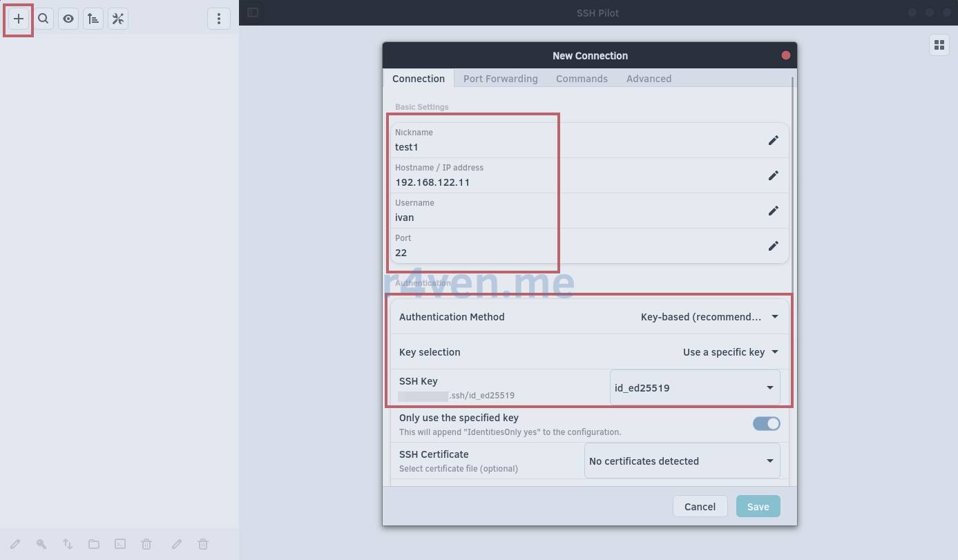Toggle the eye visibility icon in toolbar
The height and width of the screenshot is (560, 958).
point(68,19)
